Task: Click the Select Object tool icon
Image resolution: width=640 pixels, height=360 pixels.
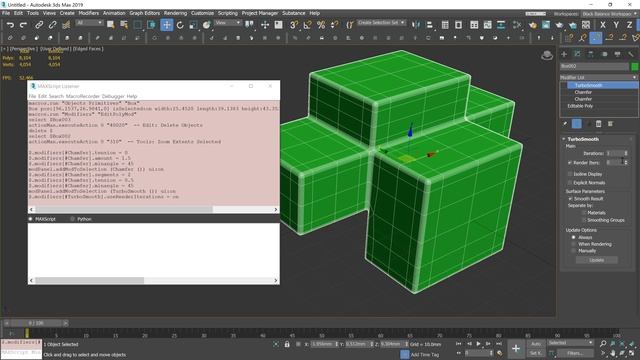Action: (110, 25)
